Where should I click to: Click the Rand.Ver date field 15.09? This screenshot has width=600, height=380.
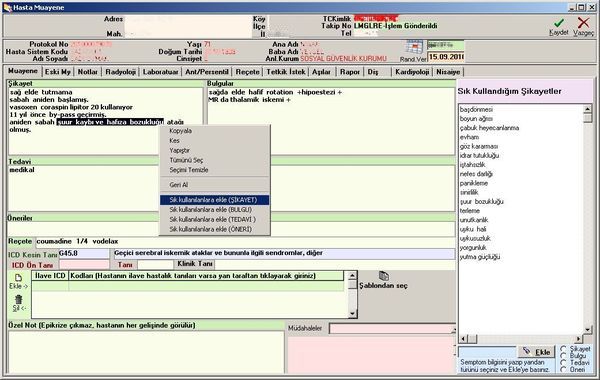[x=445, y=57]
